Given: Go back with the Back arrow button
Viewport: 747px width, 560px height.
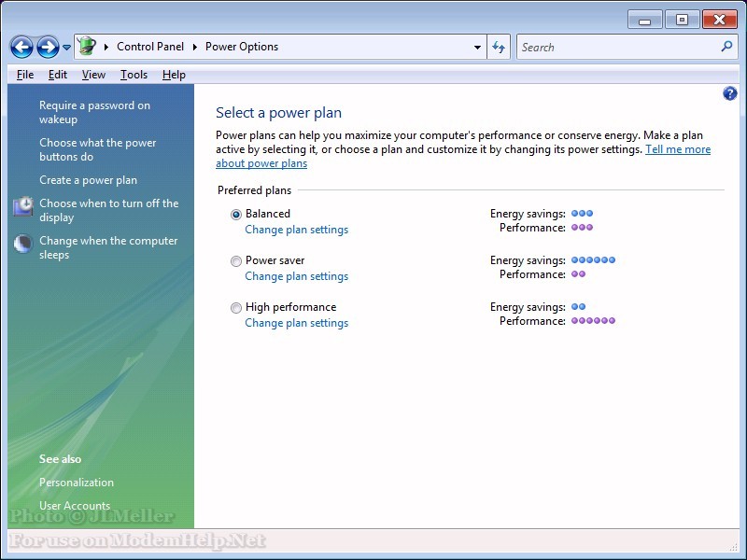Looking at the screenshot, I should click(21, 48).
